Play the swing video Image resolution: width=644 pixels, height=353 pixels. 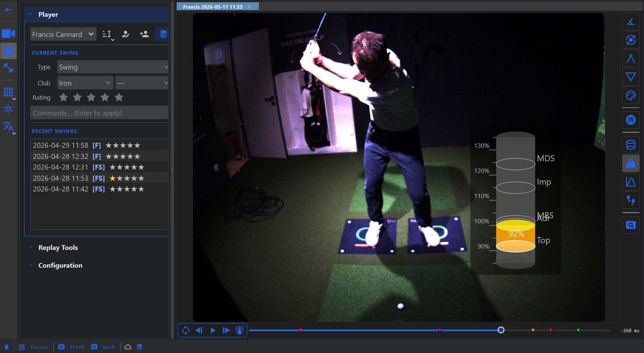pos(213,330)
